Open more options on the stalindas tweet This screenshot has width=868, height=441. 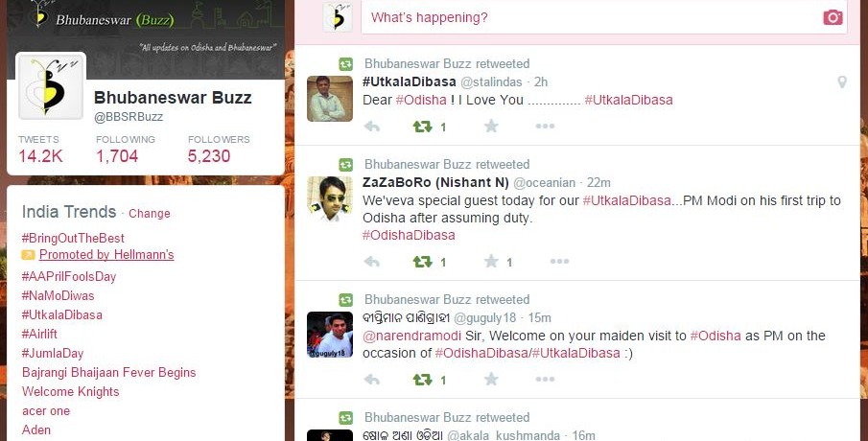tap(546, 127)
